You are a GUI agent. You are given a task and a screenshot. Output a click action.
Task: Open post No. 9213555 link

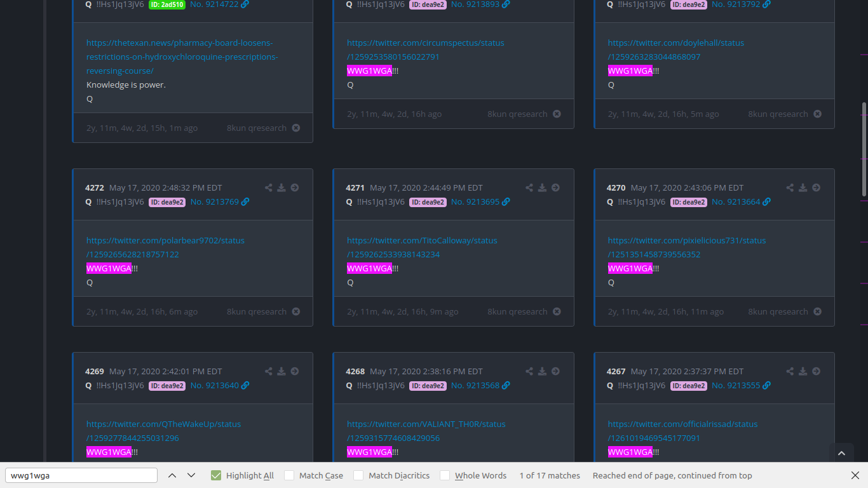[x=736, y=385]
